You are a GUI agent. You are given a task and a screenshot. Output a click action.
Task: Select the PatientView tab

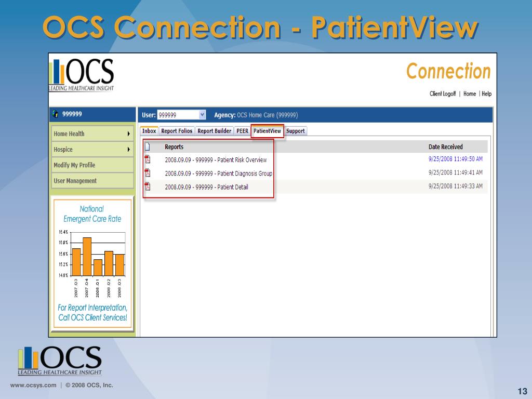268,131
